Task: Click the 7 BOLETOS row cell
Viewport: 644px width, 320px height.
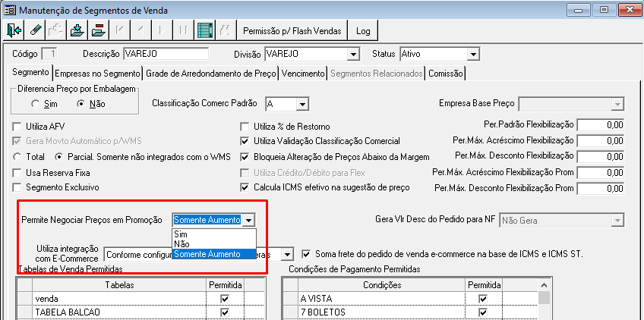Action: point(383,312)
